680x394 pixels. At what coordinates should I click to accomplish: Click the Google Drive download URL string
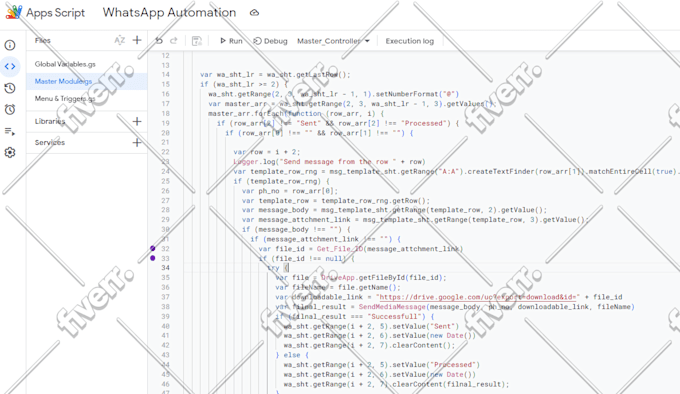point(477,297)
